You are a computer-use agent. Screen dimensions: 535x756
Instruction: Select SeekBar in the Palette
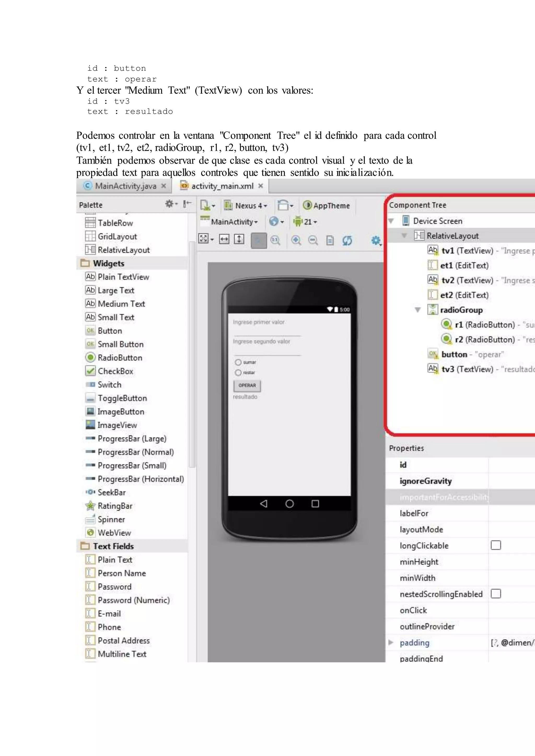106,492
